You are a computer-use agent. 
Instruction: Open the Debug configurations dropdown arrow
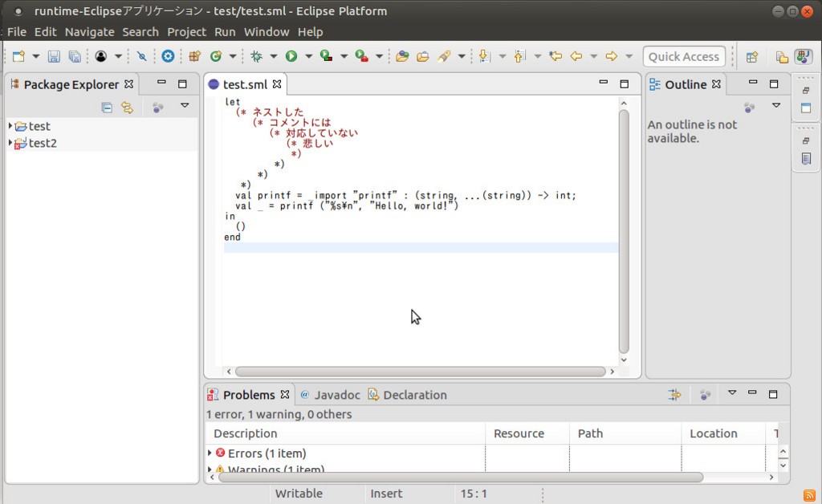(273, 56)
